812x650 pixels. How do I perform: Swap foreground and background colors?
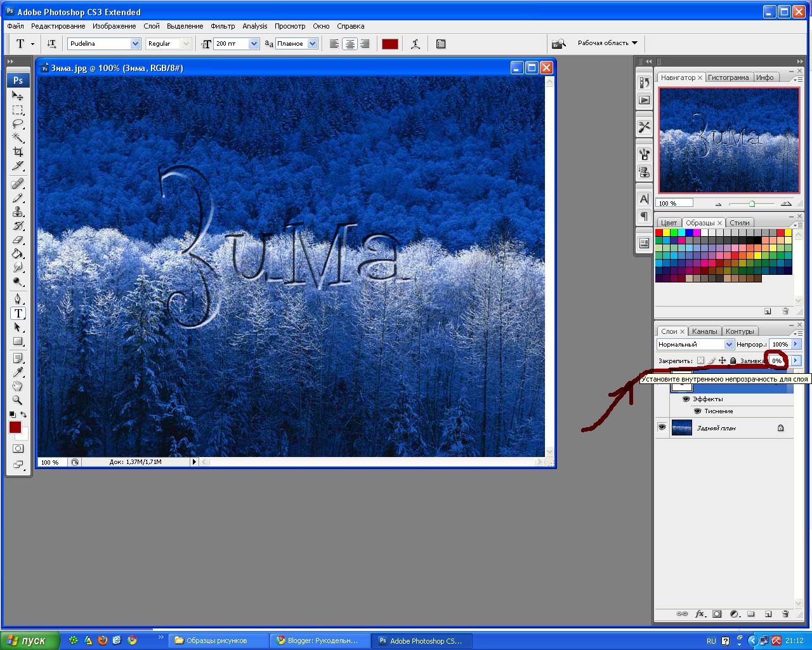23,415
